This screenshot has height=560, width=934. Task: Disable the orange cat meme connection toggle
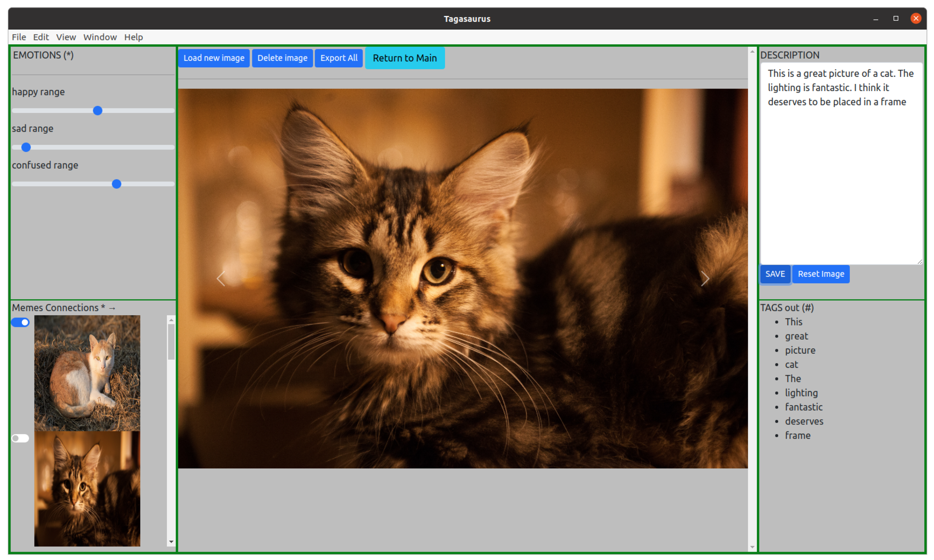pos(21,322)
